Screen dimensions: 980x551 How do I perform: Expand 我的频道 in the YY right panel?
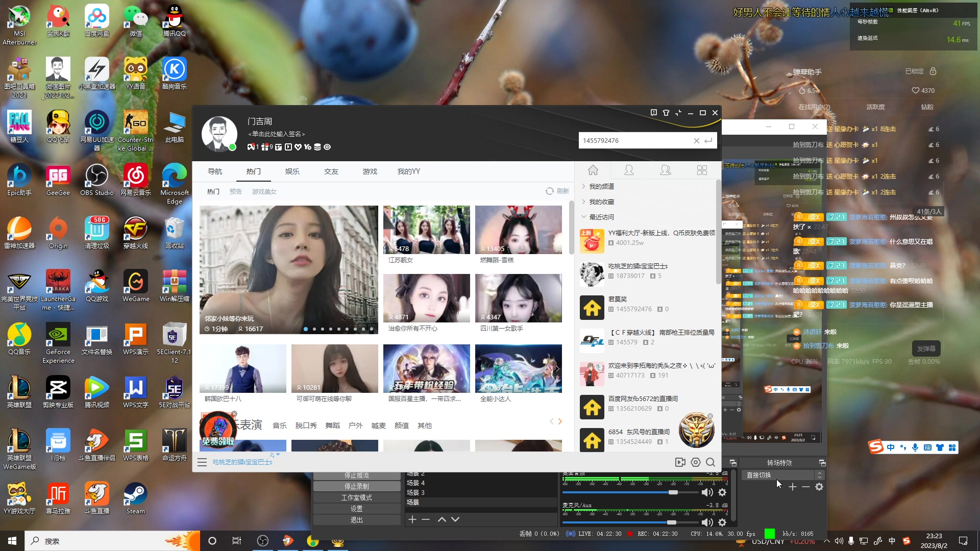(601, 187)
